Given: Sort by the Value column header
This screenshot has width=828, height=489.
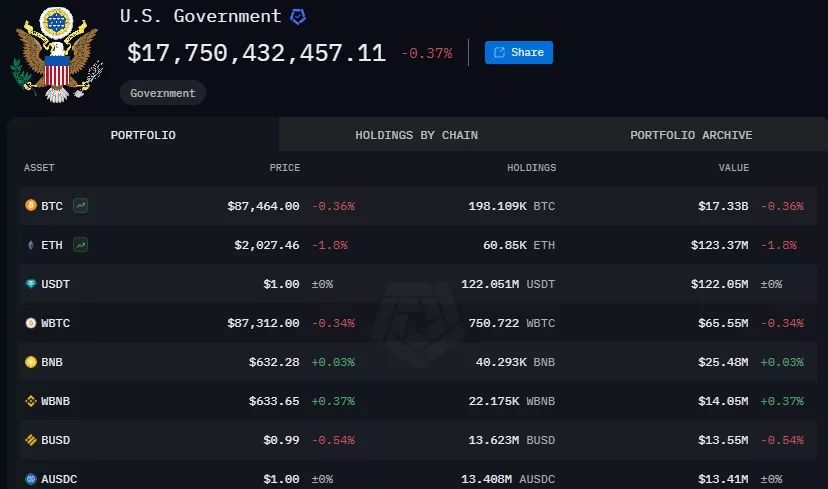Looking at the screenshot, I should [733, 167].
